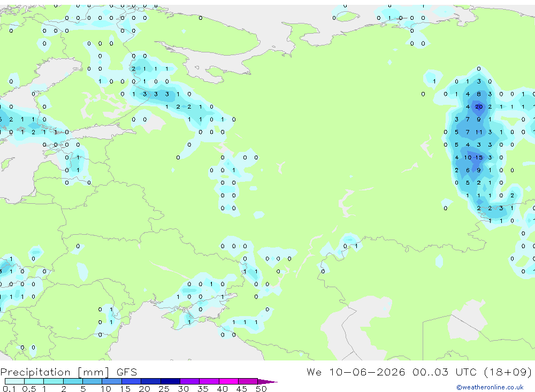Click the 10–15 mm legend color box

pyautogui.click(x=112, y=381)
